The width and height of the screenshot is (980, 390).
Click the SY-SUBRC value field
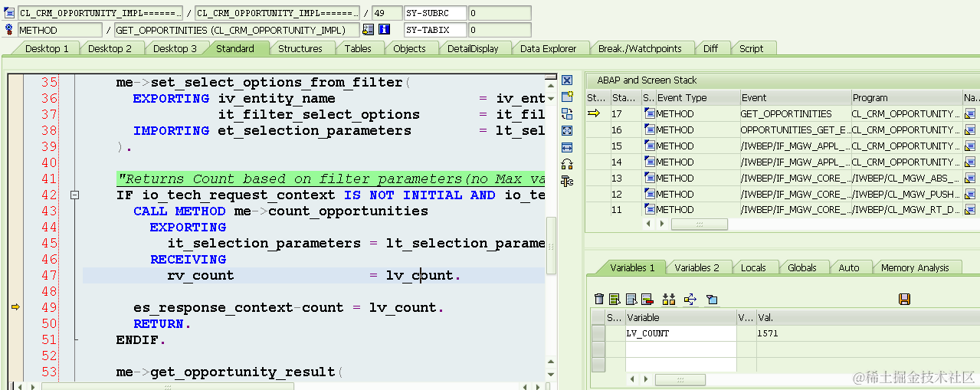[x=499, y=13]
